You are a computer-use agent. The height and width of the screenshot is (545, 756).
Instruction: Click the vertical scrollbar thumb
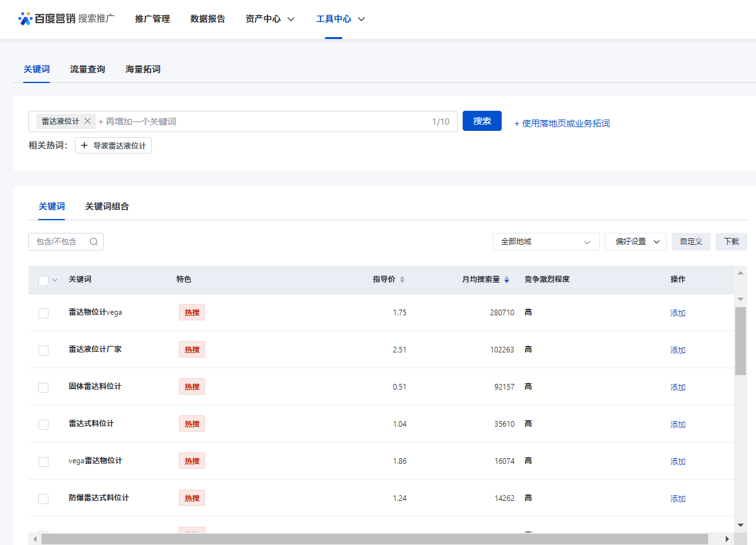click(740, 340)
